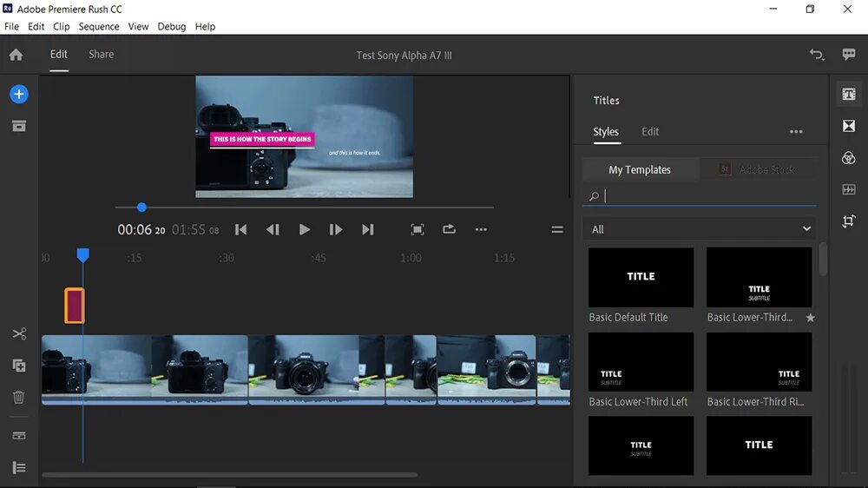Step back one frame
Screen dimensions: 868x488
(x=273, y=229)
